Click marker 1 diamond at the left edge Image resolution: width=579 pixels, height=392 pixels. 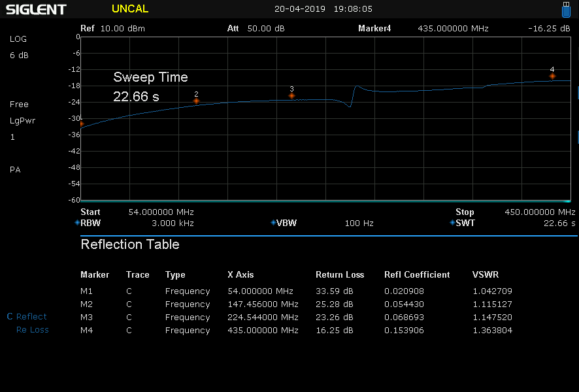[x=82, y=123]
